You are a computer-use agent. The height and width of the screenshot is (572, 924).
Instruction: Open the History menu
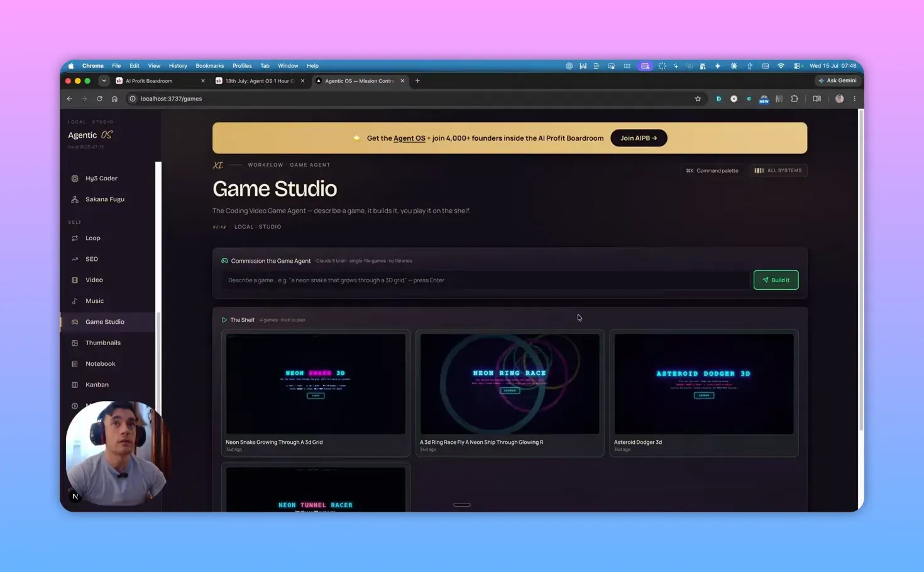pos(178,66)
